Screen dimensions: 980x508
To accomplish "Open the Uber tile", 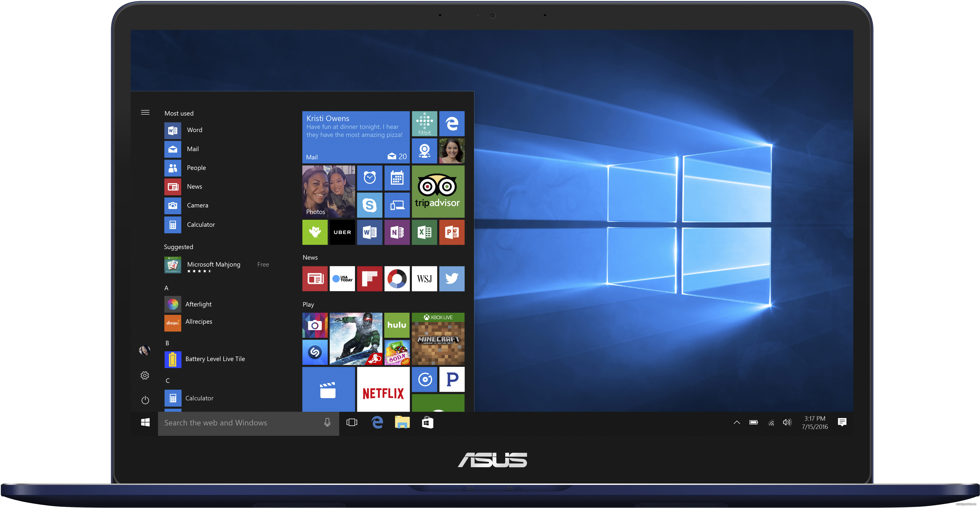I will click(342, 232).
